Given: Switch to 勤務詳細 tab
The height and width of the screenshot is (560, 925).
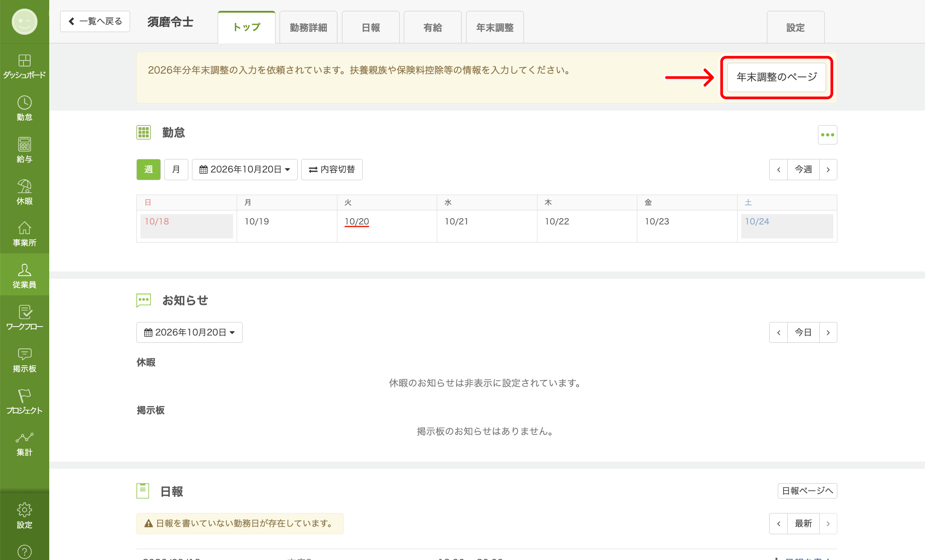Looking at the screenshot, I should 308,28.
